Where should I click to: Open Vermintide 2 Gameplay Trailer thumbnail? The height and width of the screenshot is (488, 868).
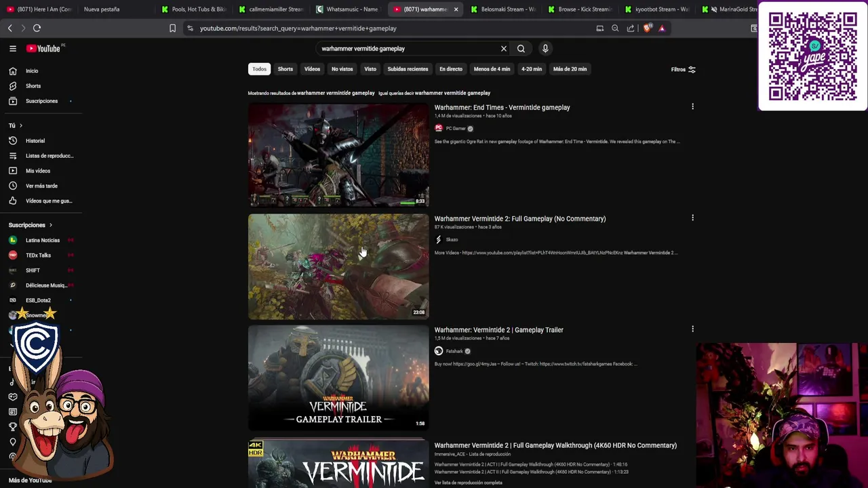coord(338,378)
